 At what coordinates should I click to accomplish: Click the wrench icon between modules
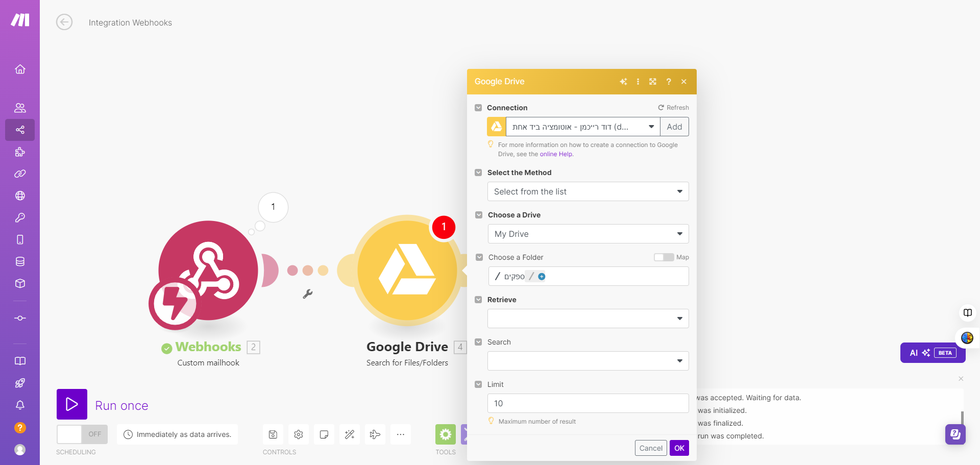(307, 293)
